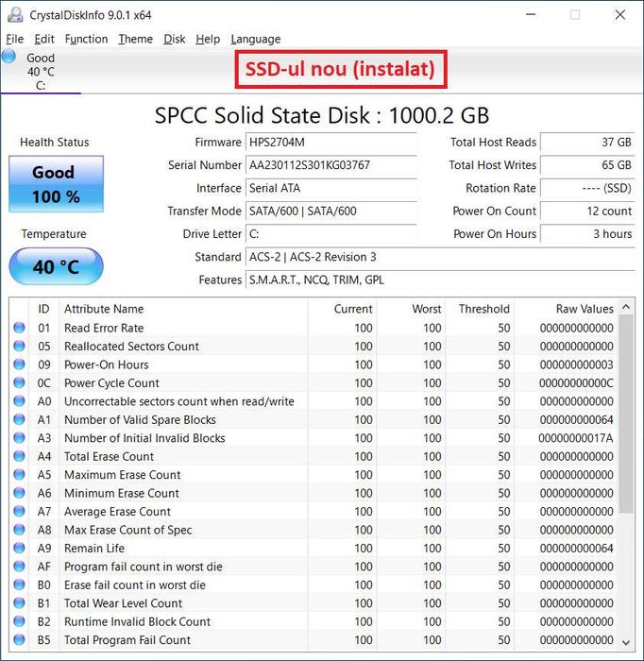
Task: Click the CrystalDiskInfo app icon in title bar
Action: pyautogui.click(x=11, y=15)
